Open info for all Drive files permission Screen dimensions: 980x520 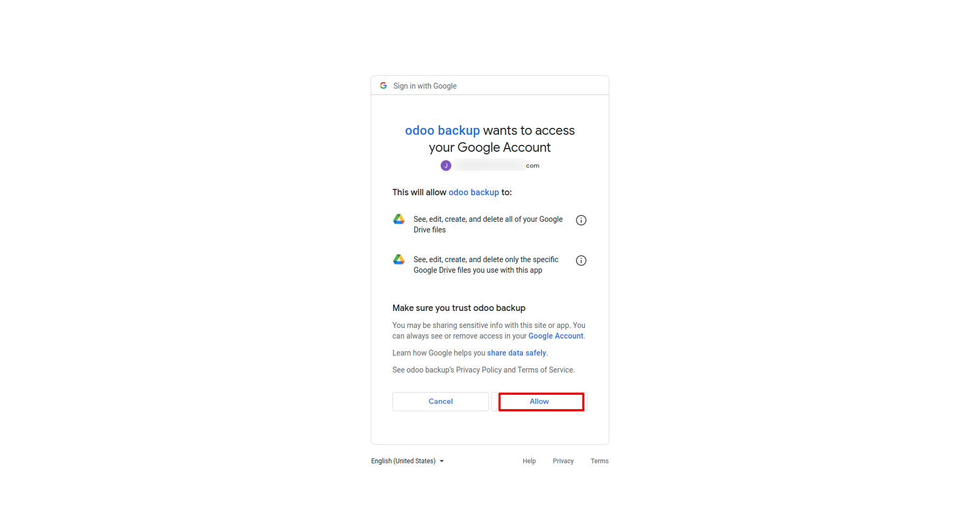[581, 220]
